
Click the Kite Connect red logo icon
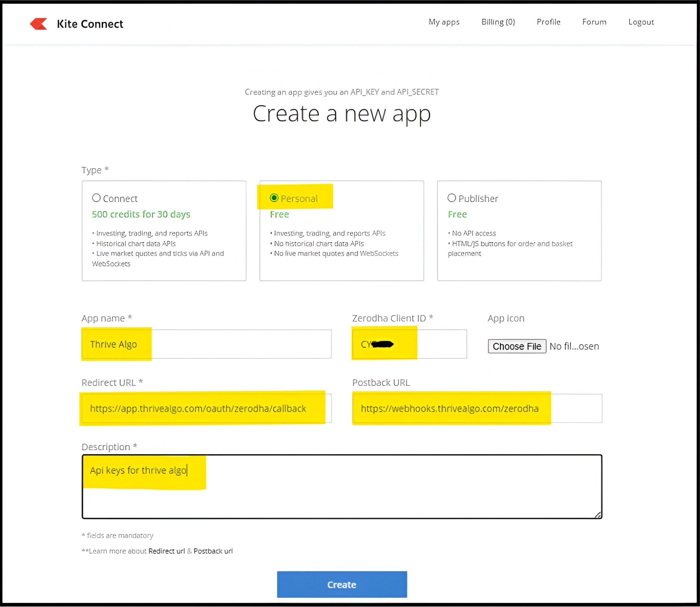pyautogui.click(x=38, y=24)
